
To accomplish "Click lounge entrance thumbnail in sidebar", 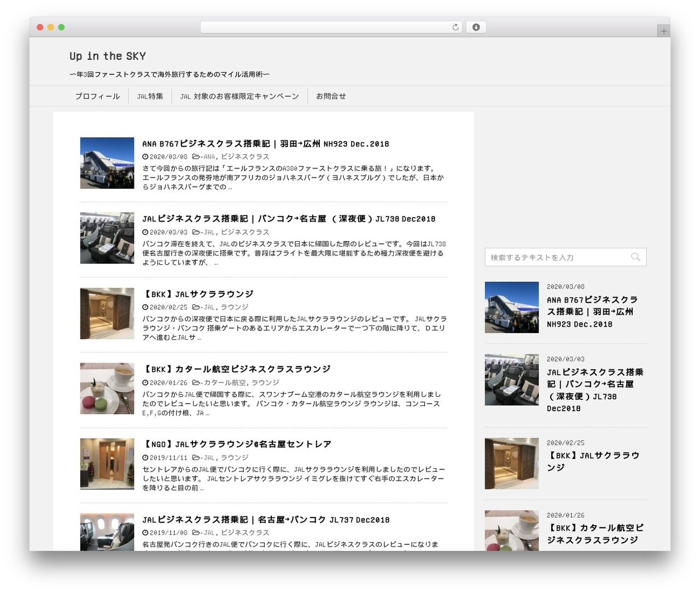I will coord(512,463).
